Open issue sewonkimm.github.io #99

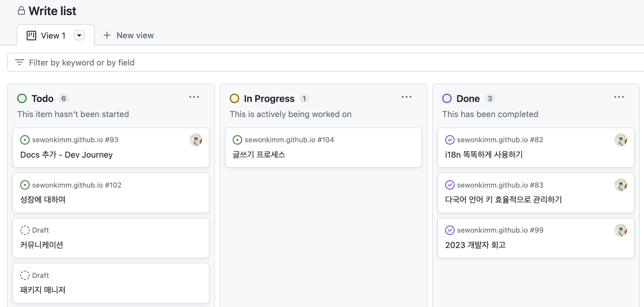pos(500,230)
